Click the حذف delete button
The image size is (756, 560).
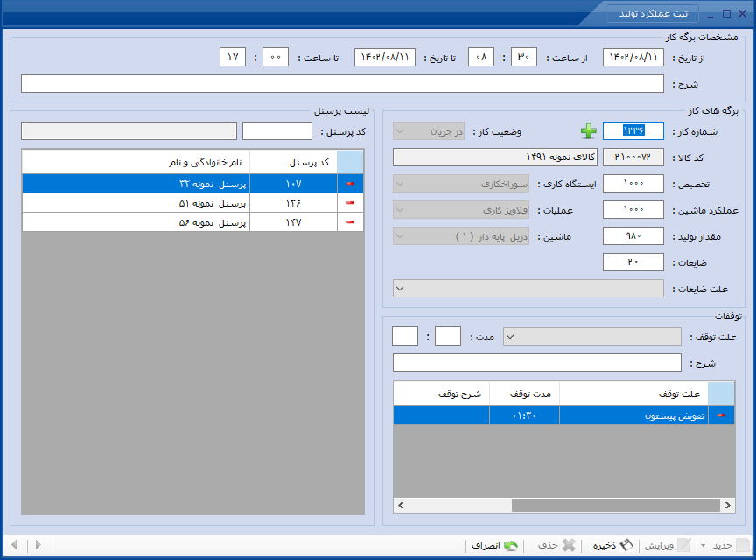556,545
